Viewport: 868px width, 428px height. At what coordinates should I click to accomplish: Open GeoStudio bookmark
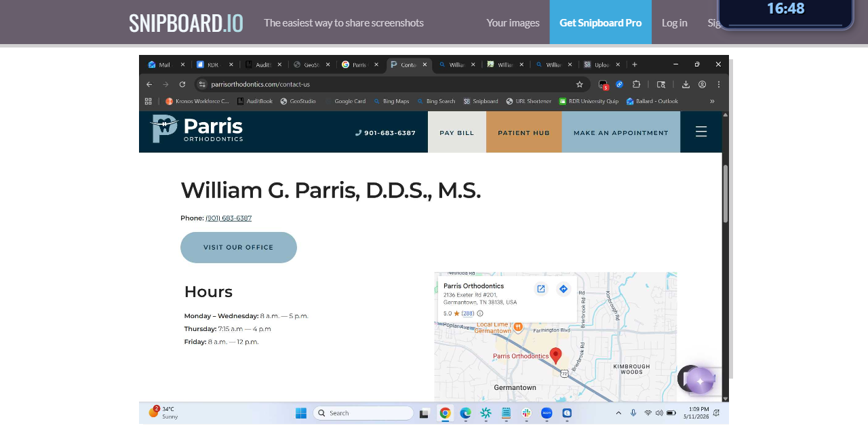pyautogui.click(x=298, y=101)
